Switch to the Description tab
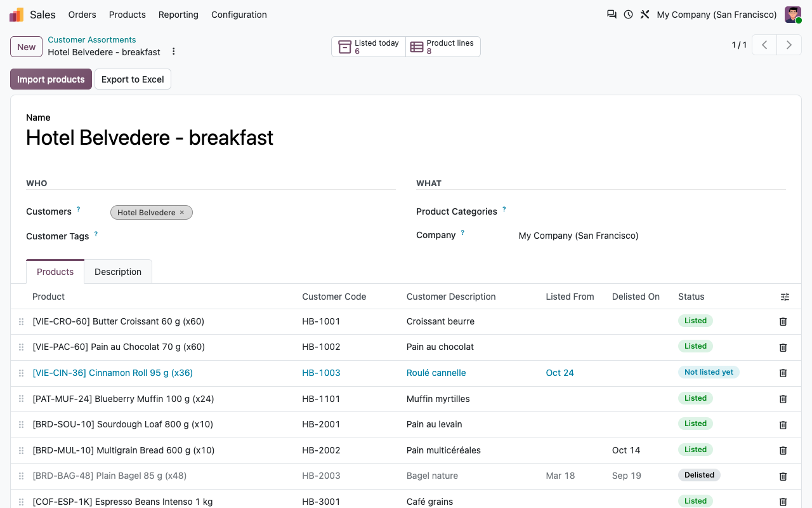This screenshot has width=812, height=508. pos(118,272)
